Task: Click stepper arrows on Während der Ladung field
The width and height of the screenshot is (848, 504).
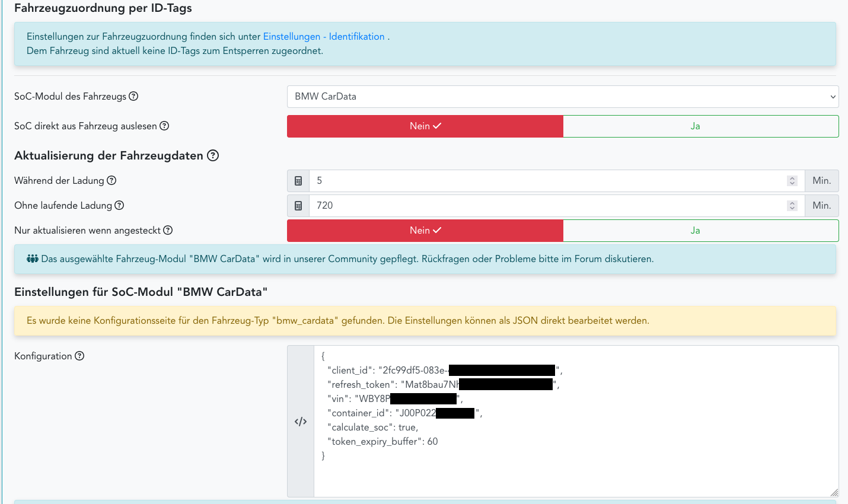Action: coord(792,181)
